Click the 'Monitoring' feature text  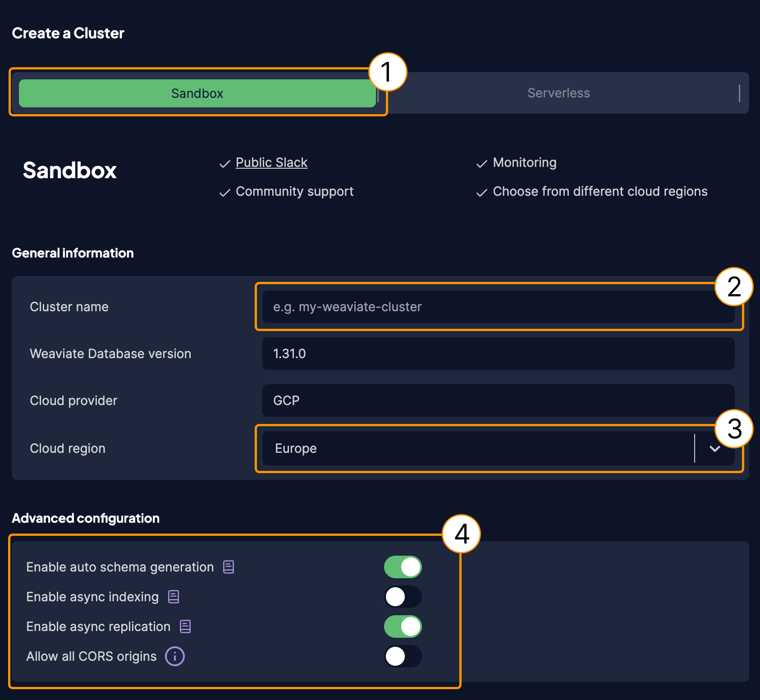tap(525, 162)
